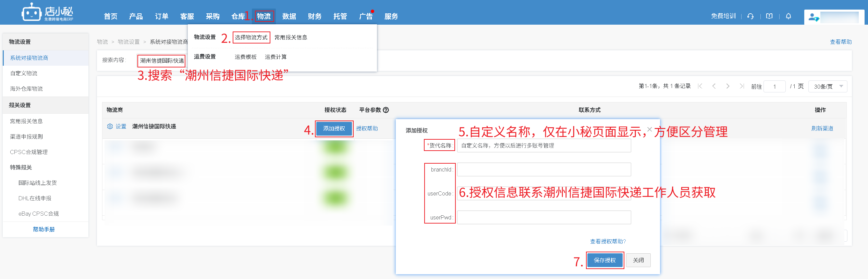This screenshot has height=279, width=868.
Task: Click the 物流设置 breadcrumb link
Action: (129, 42)
